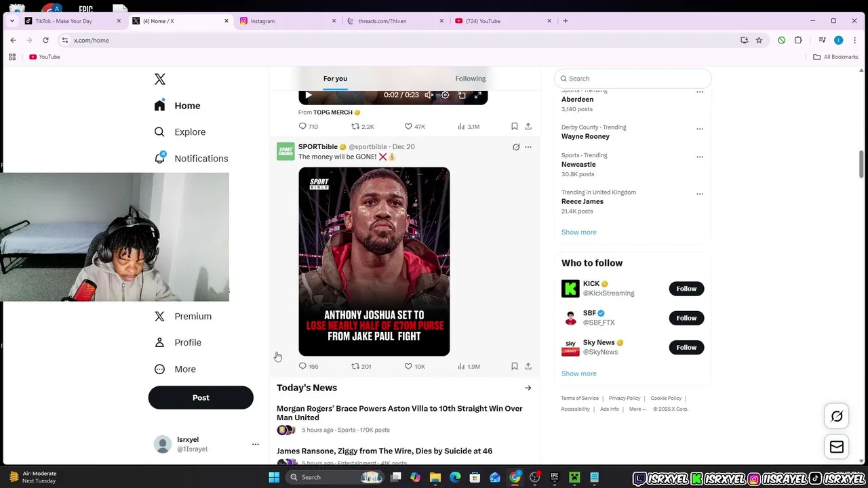Viewport: 868px width, 488px height.
Task: Open floating Messages button
Action: pyautogui.click(x=837, y=447)
